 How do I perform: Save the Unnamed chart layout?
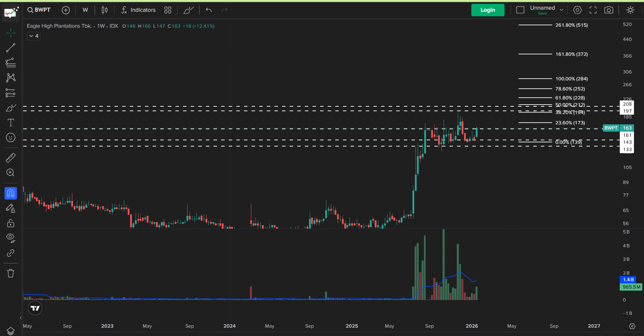tap(542, 14)
